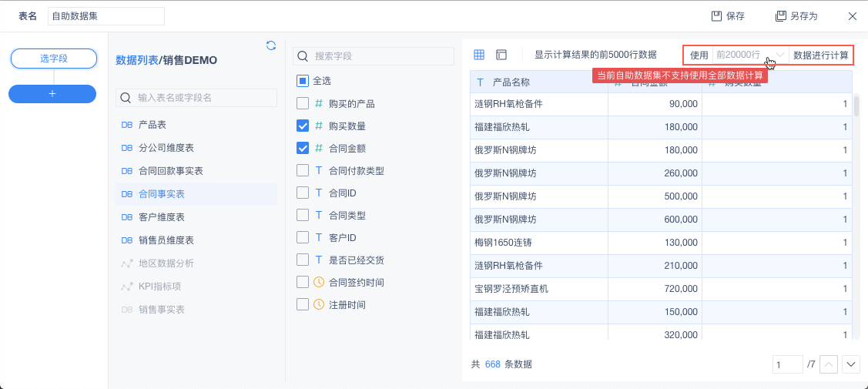Open the 前20000行 row-count dropdown

pyautogui.click(x=750, y=55)
